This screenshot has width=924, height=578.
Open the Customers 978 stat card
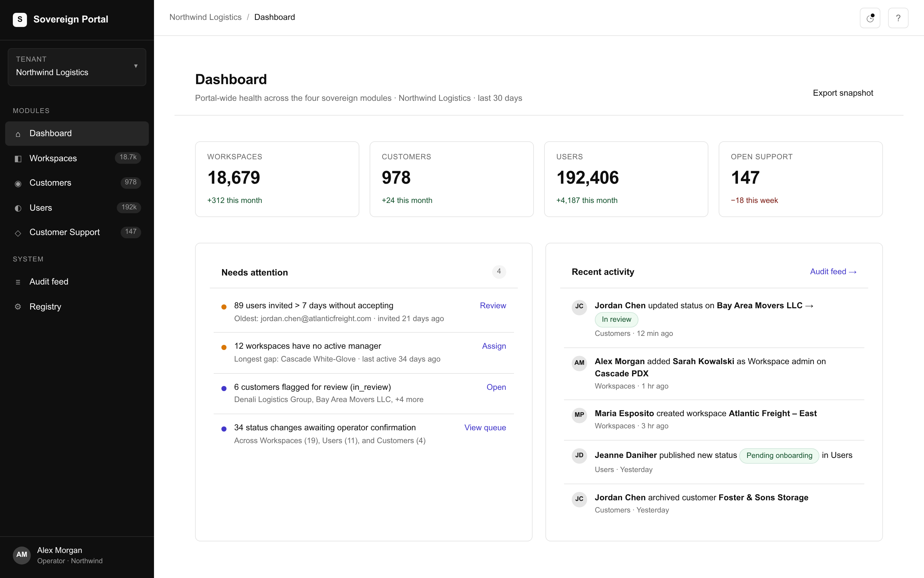tap(451, 179)
